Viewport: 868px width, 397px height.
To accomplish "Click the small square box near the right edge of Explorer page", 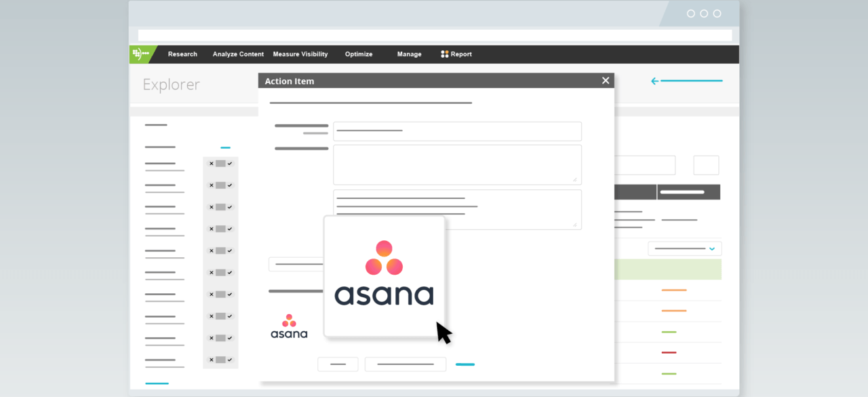I will tap(706, 166).
